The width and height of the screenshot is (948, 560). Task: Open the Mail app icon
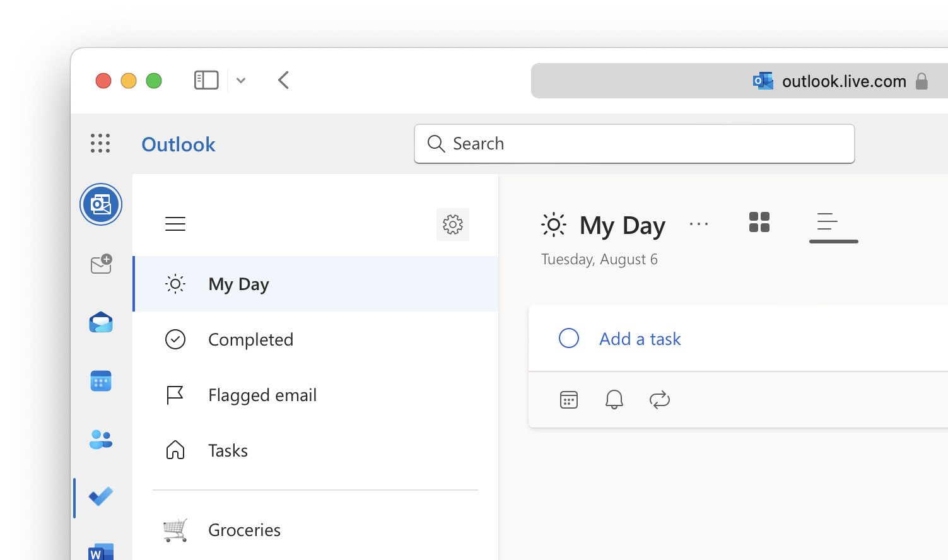point(101,322)
